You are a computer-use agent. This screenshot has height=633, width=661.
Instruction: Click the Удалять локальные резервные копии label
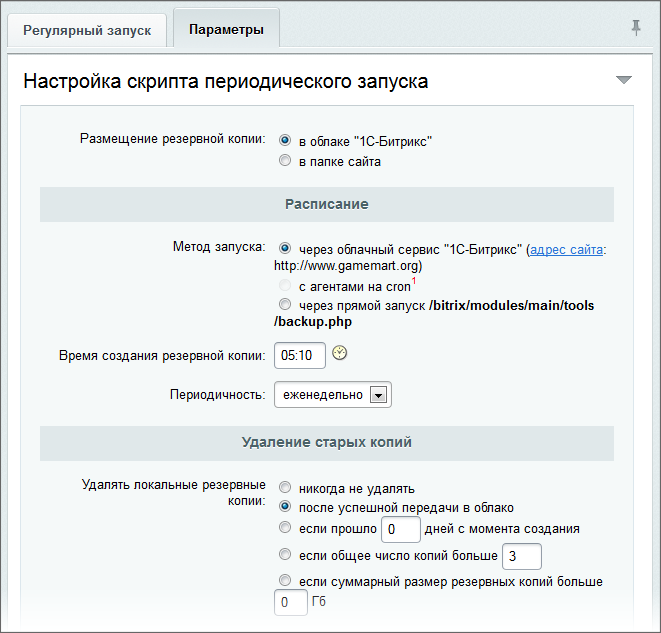[x=174, y=492]
